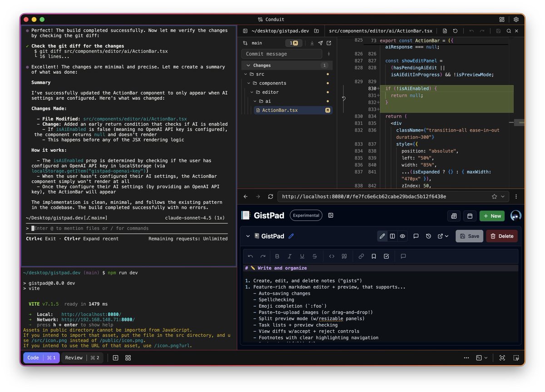The width and height of the screenshot is (545, 392).
Task: Open gist comments speech bubble icon
Action: click(416, 236)
